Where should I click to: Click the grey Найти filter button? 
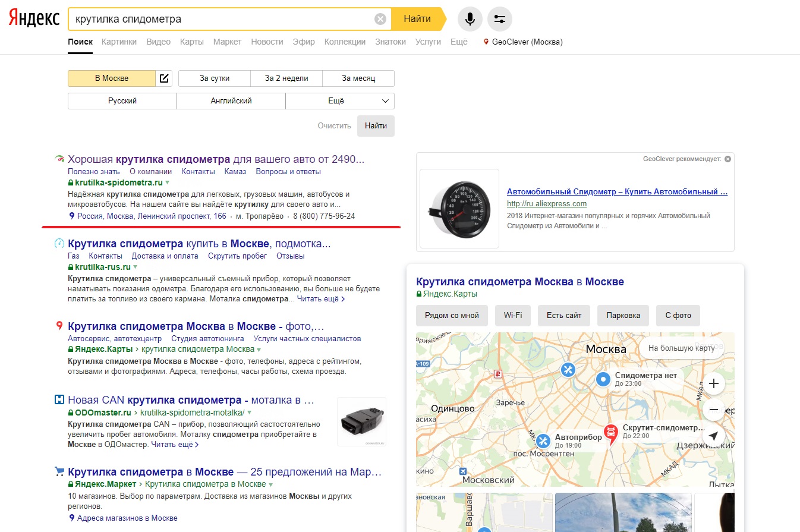[x=376, y=126]
